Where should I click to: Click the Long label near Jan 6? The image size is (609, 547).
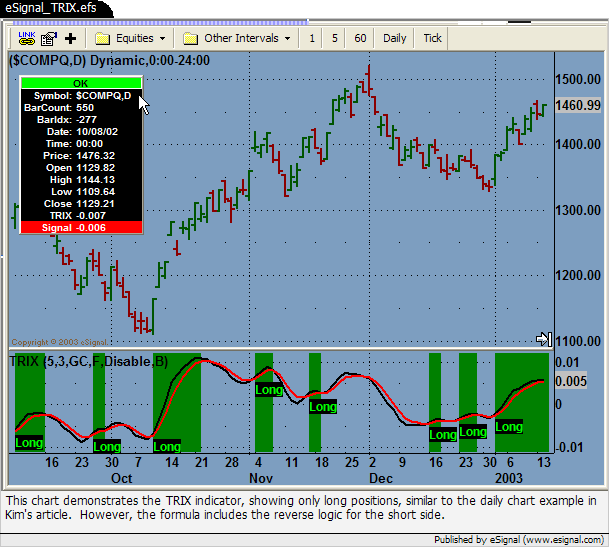(509, 427)
